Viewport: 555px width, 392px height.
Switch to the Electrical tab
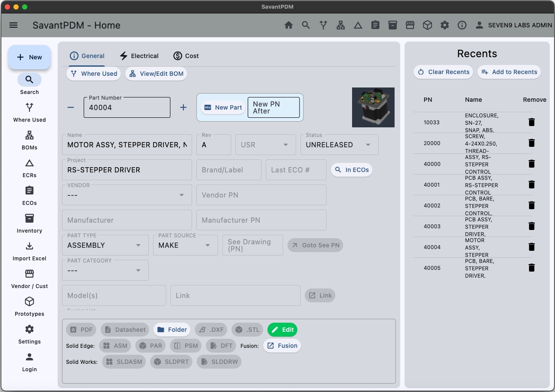pos(139,56)
